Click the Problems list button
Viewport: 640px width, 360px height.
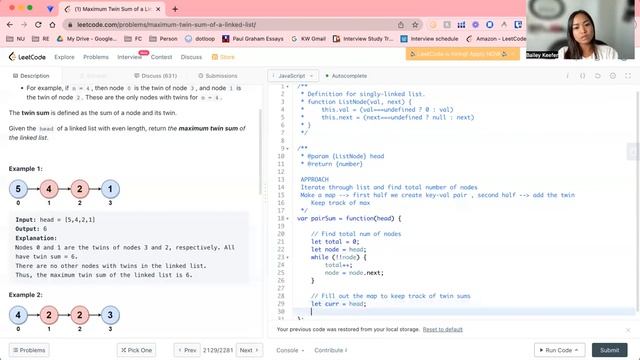click(x=29, y=350)
